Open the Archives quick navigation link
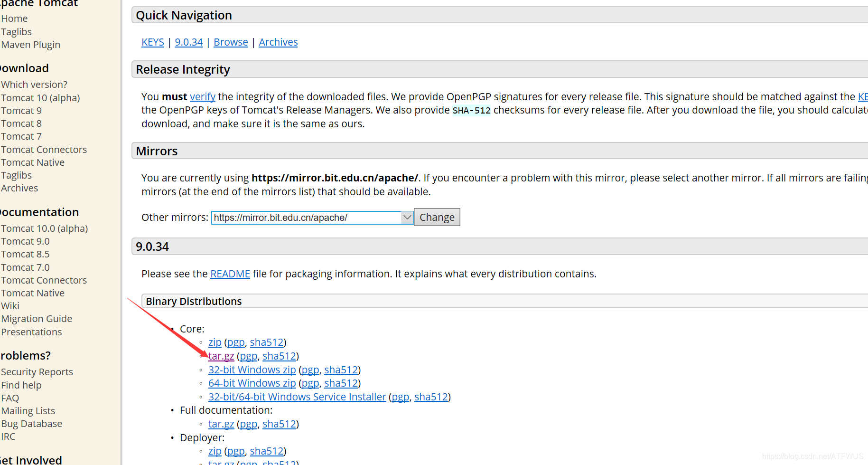Viewport: 868px width, 465px height. 278,42
